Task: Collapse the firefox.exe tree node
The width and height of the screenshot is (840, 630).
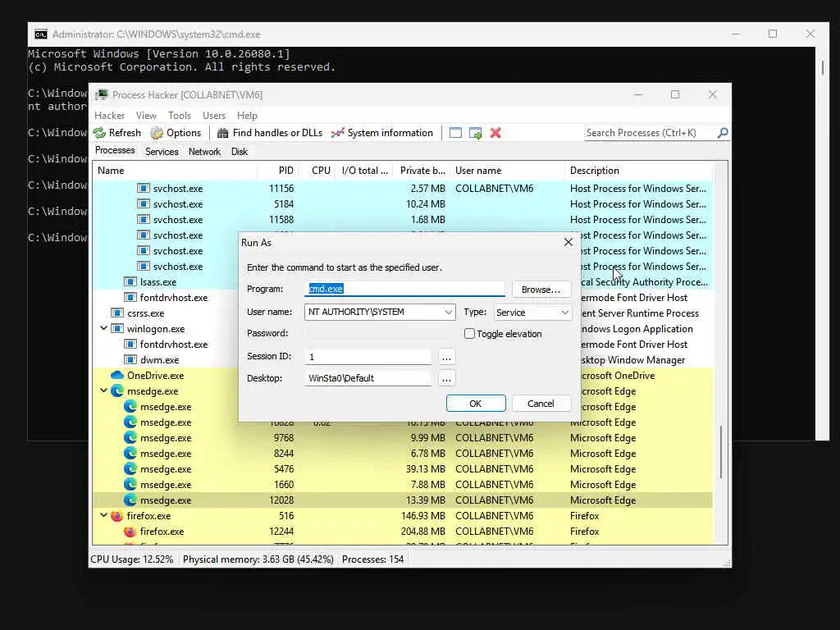Action: pyautogui.click(x=104, y=515)
